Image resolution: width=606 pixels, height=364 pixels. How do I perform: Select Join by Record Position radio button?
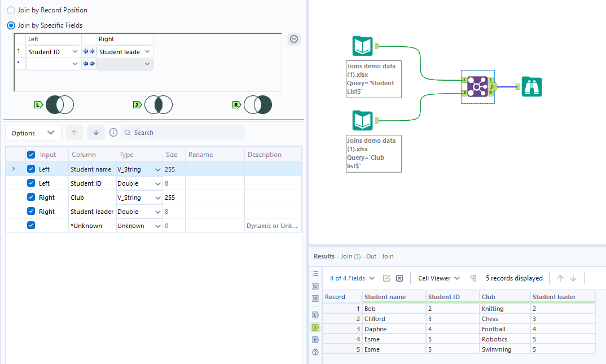click(x=11, y=10)
